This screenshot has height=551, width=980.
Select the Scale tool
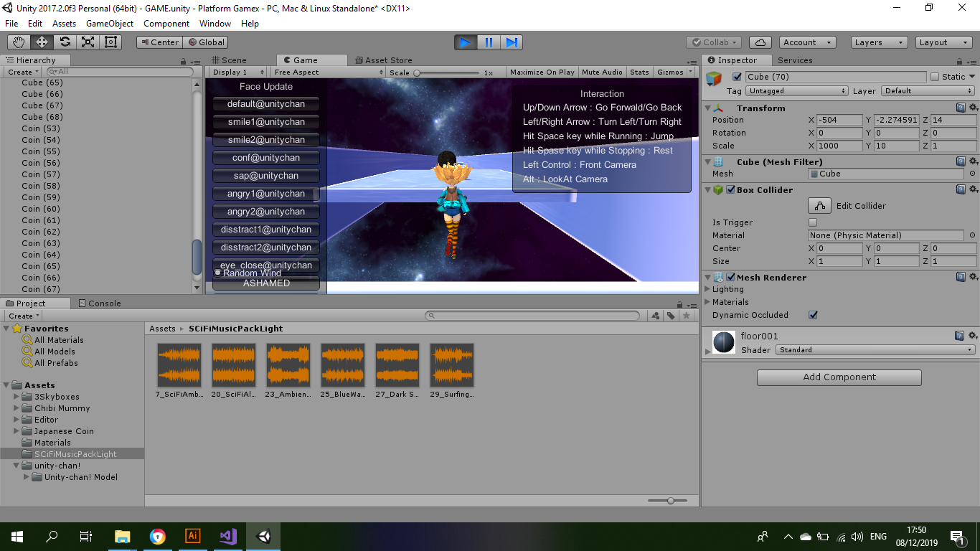[x=88, y=42]
